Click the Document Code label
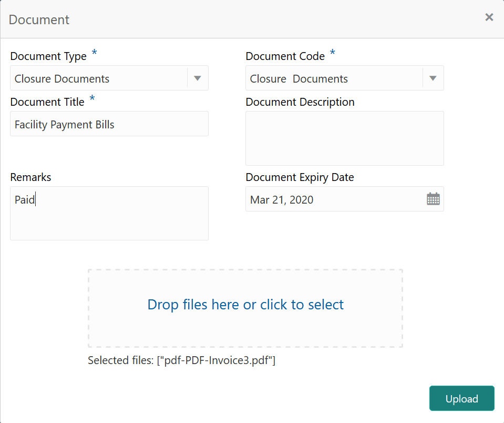Image resolution: width=504 pixels, height=423 pixels. tap(285, 56)
